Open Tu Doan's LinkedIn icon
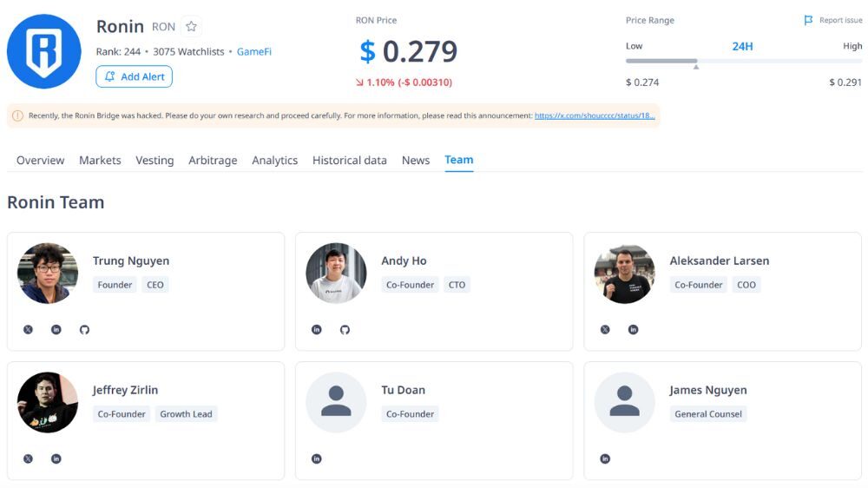This screenshot has height=488, width=868. pyautogui.click(x=317, y=458)
